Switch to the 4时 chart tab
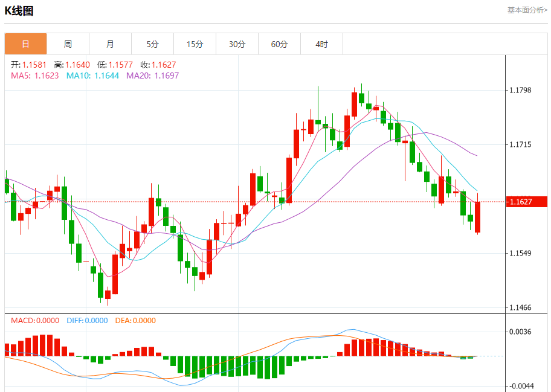 [321, 44]
